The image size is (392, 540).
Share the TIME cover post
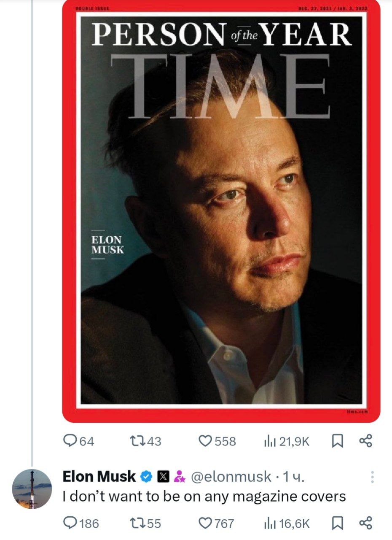click(x=365, y=441)
